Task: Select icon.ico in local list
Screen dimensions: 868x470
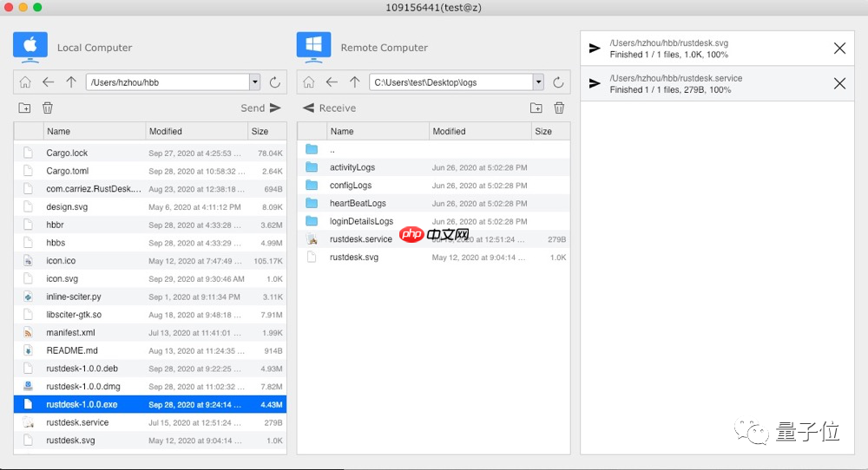Action: 150,260
